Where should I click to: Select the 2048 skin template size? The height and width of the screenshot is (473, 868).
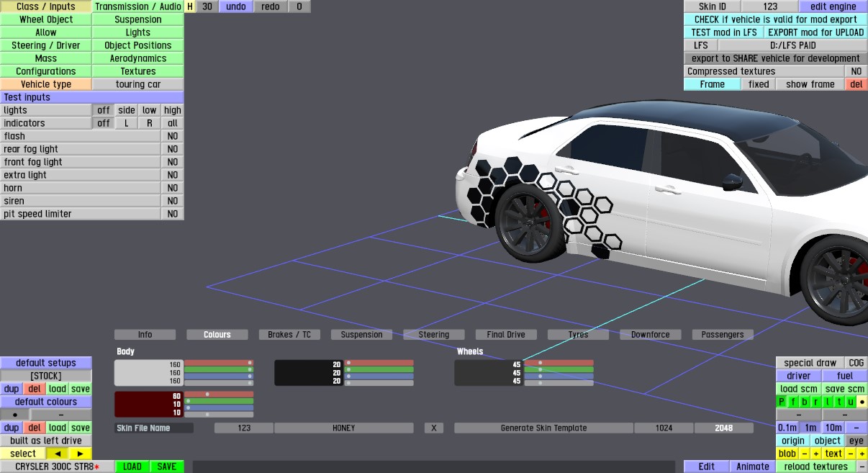(724, 428)
